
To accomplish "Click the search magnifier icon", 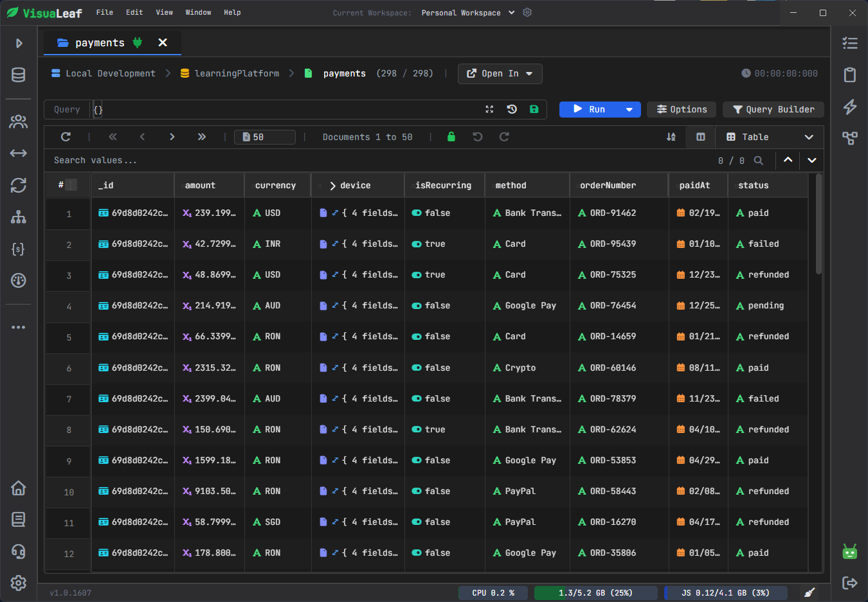I will coord(759,161).
